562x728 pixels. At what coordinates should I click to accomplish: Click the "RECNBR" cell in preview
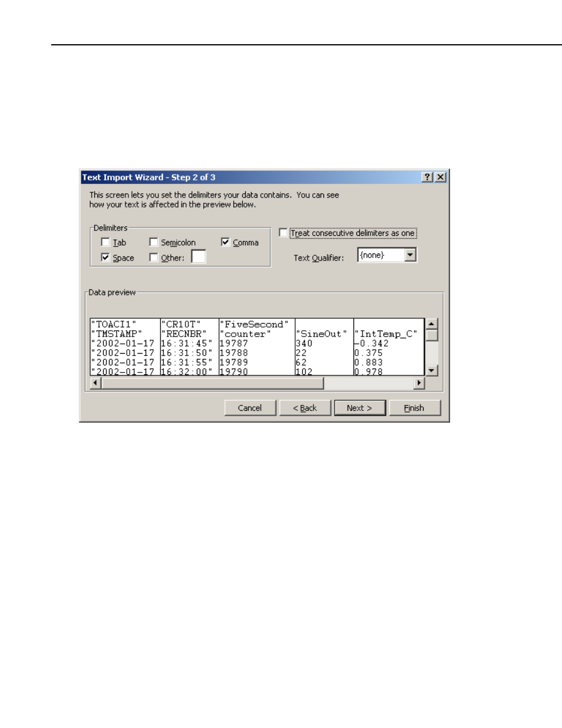pos(184,334)
